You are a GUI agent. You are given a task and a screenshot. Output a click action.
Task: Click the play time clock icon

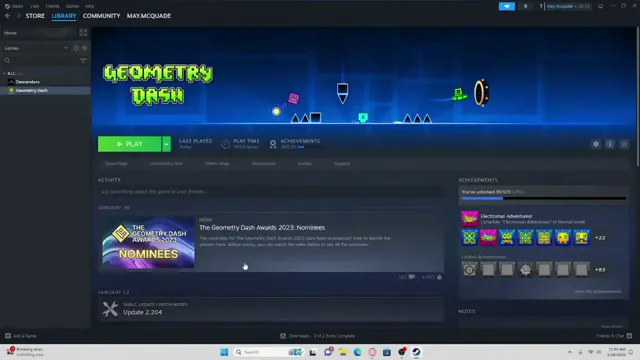tap(225, 144)
